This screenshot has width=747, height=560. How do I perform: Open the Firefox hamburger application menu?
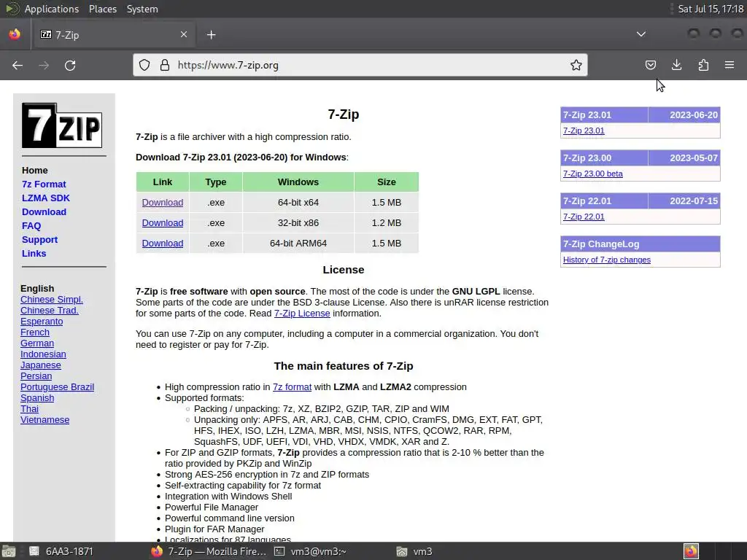click(729, 65)
